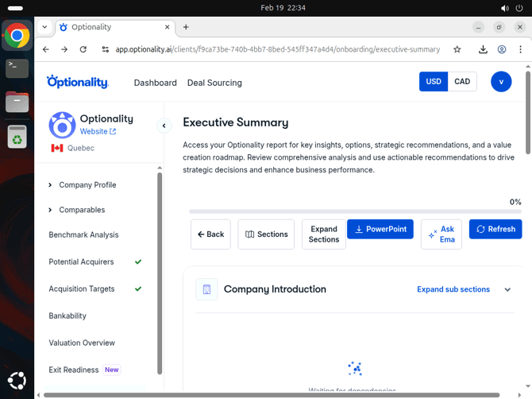Screen dimensions: 532x399
Task: Open the Files manager in the dock
Action: (x=17, y=102)
